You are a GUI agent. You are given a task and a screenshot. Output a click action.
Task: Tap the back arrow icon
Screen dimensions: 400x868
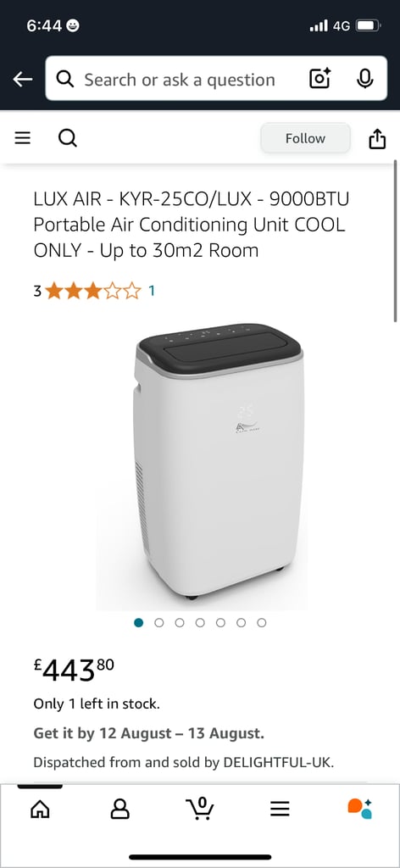point(22,79)
